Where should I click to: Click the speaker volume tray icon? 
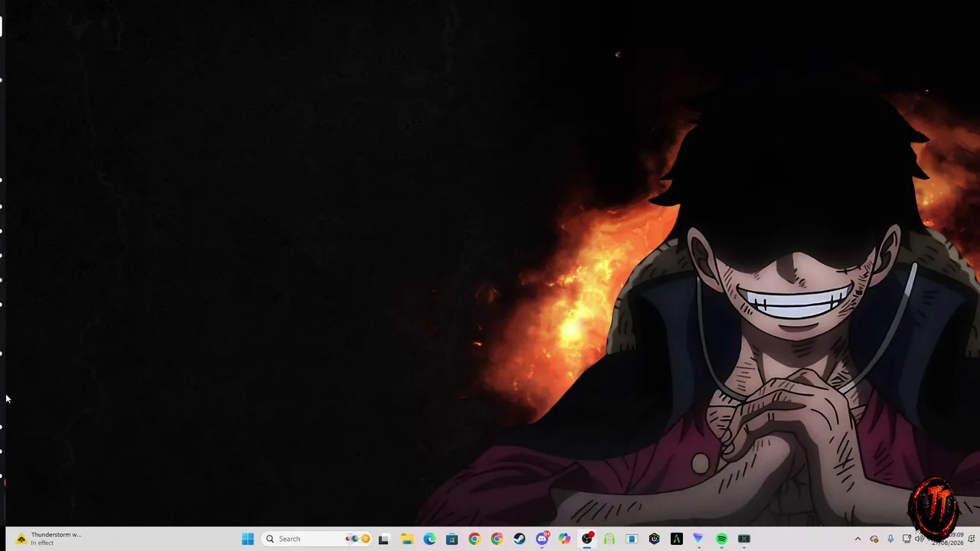click(920, 539)
